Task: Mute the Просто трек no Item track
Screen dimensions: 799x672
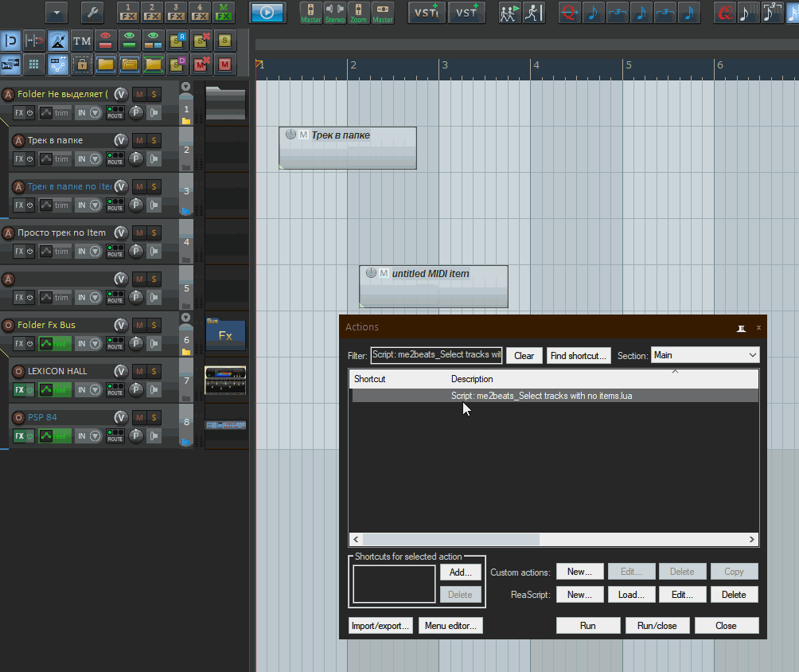Action: point(139,232)
